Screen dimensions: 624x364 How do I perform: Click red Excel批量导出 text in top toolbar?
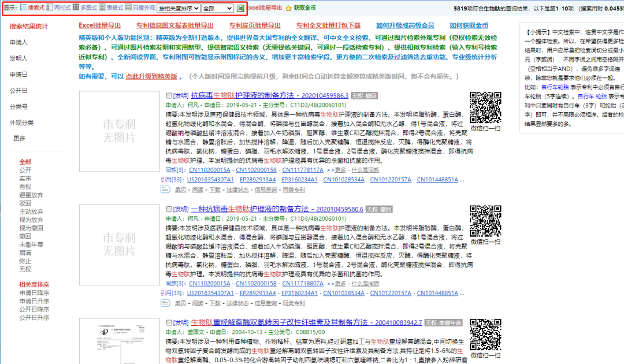coord(264,8)
